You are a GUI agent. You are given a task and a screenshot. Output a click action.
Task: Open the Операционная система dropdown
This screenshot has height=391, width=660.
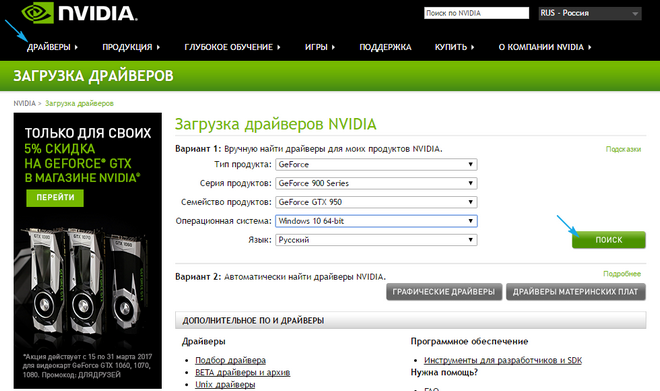[376, 221]
